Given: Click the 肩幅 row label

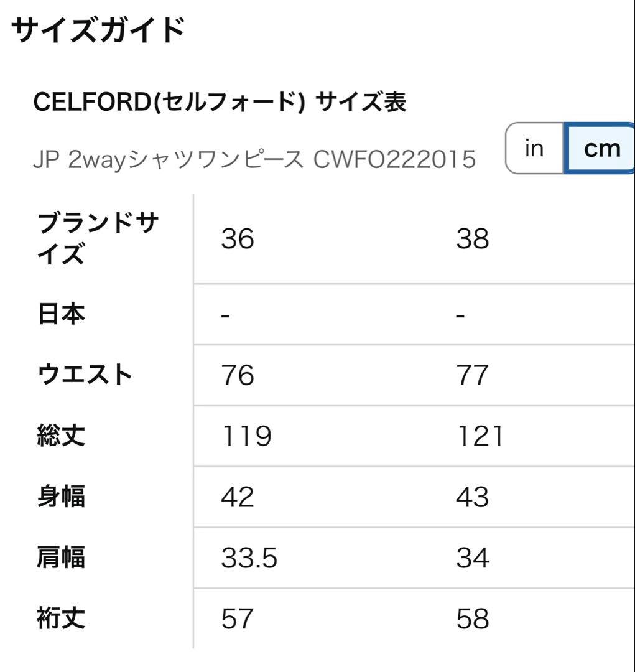Looking at the screenshot, I should [59, 557].
